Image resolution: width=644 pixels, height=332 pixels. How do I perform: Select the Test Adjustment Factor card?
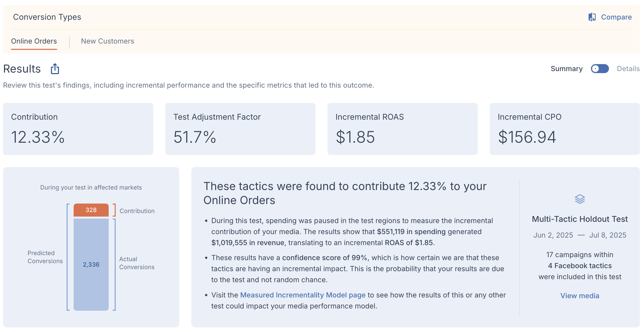240,129
